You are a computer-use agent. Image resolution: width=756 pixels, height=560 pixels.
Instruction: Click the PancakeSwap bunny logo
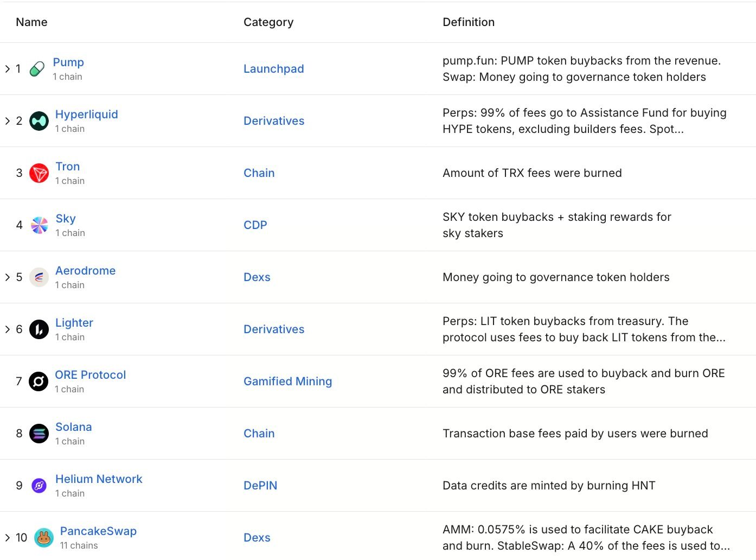point(43,537)
